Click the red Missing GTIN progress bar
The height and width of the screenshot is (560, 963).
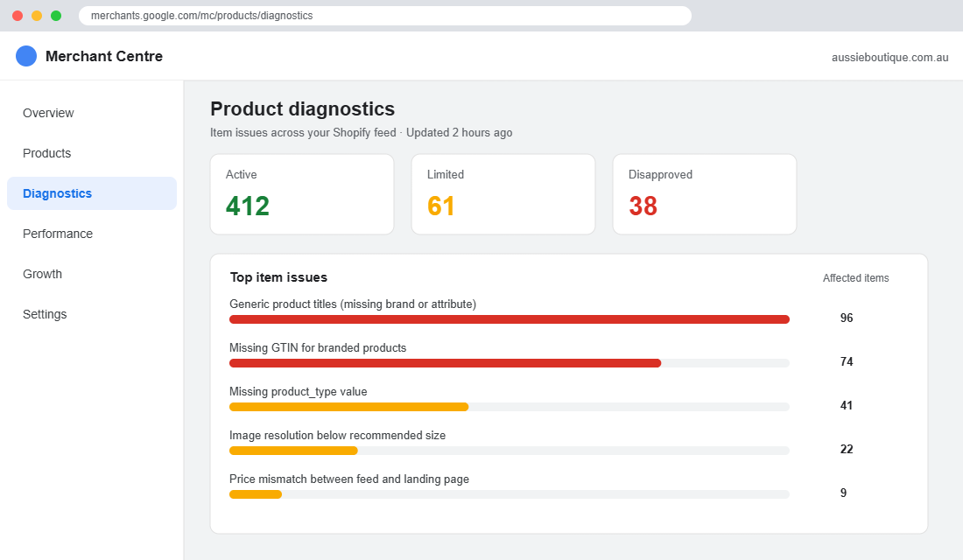point(446,363)
